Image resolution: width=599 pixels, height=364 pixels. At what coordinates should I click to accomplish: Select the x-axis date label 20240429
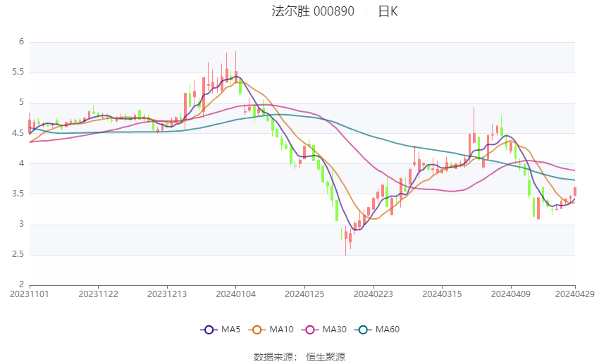click(575, 294)
